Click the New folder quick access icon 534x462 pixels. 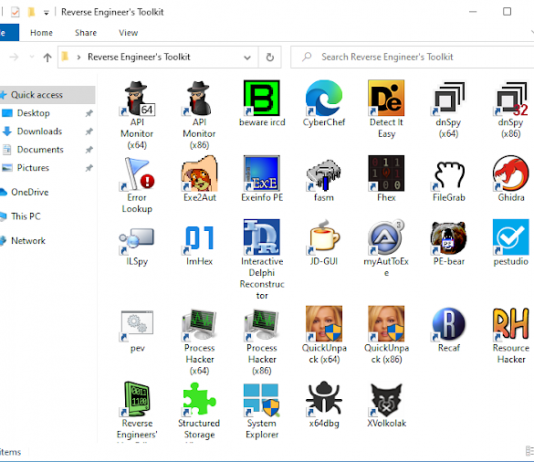tap(31, 12)
